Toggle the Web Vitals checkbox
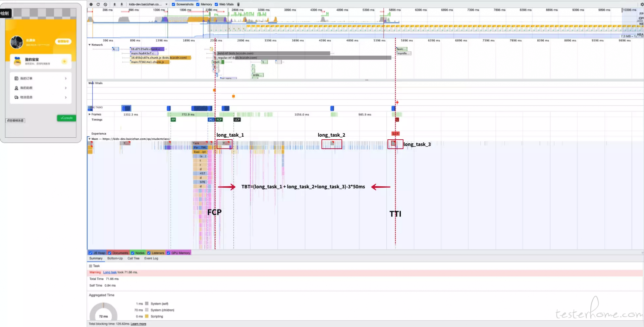The image size is (644, 327). (x=216, y=4)
